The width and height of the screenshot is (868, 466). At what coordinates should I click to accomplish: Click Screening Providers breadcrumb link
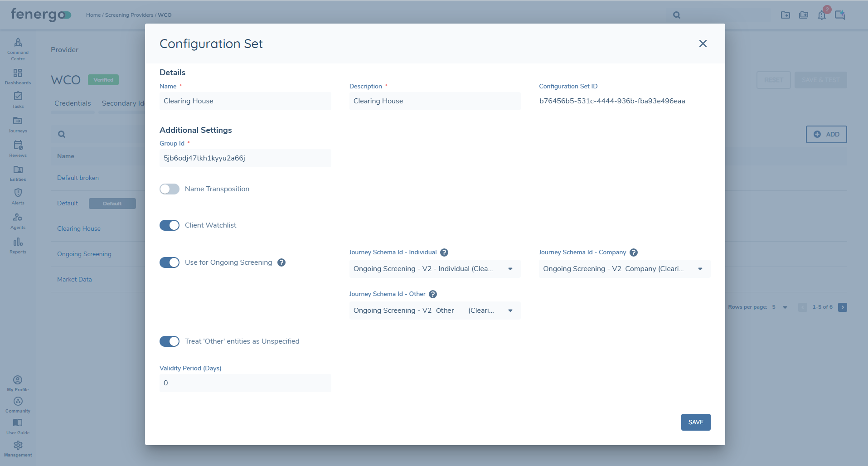click(x=129, y=15)
